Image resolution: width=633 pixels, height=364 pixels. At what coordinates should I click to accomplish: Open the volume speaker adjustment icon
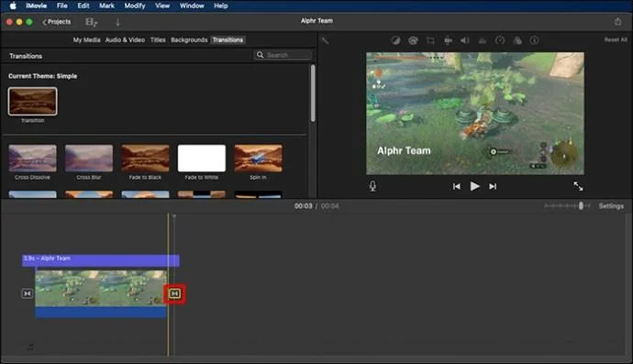[x=465, y=40]
